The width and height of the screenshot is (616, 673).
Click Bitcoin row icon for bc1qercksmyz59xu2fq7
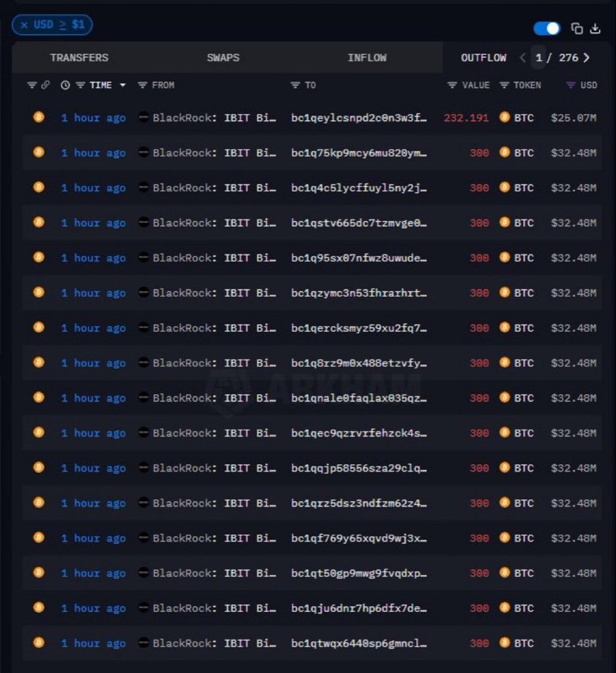39,327
